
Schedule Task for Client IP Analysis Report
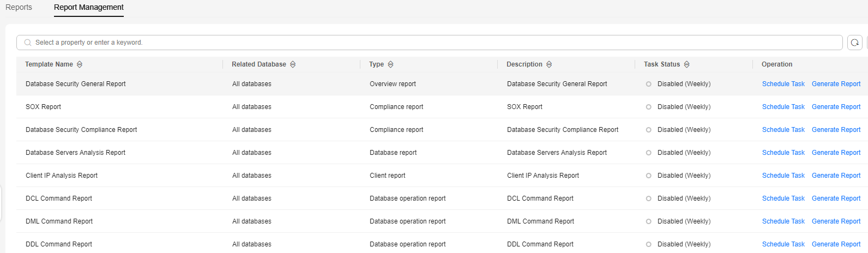point(783,176)
